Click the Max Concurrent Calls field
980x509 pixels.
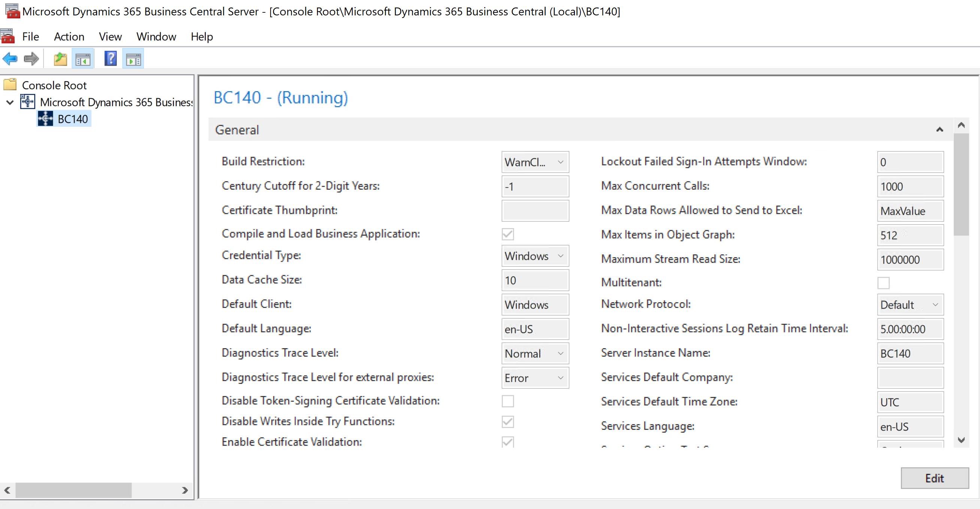click(910, 186)
